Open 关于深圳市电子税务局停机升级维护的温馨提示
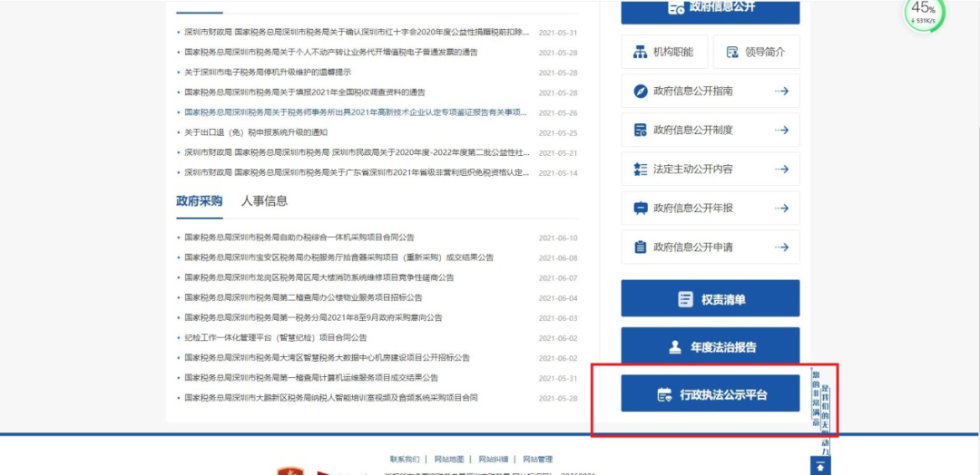The height and width of the screenshot is (475, 980). pyautogui.click(x=268, y=73)
